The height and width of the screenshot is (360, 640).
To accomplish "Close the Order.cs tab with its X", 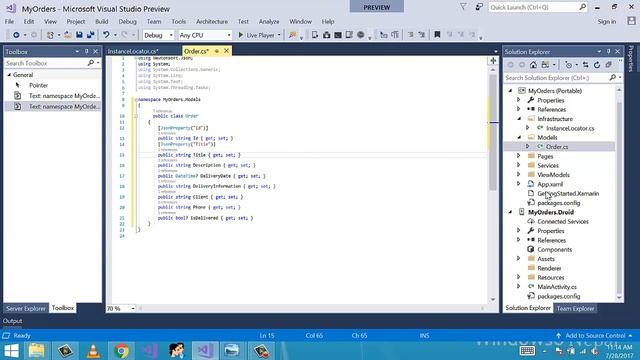I will pyautogui.click(x=227, y=51).
